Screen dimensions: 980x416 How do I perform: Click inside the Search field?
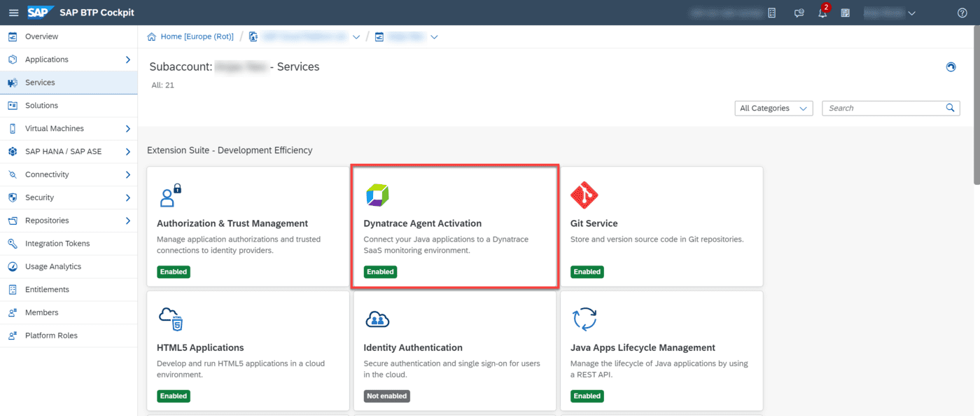[x=883, y=108]
